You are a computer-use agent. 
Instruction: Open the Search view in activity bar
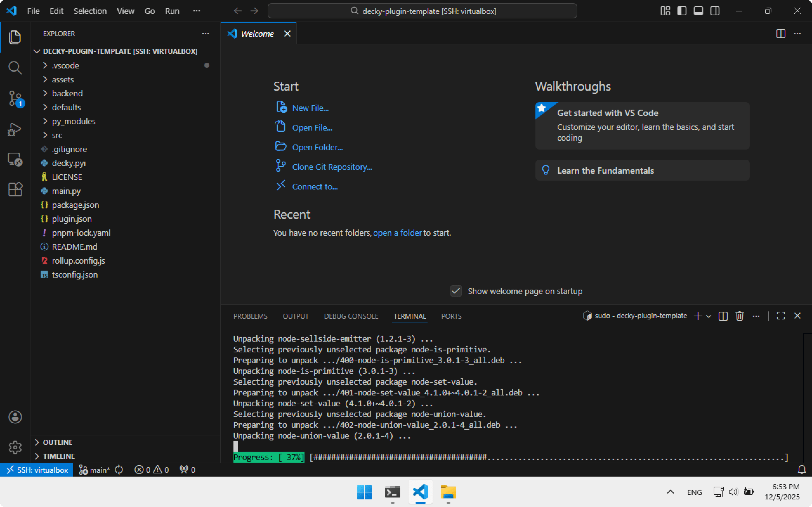pos(15,68)
